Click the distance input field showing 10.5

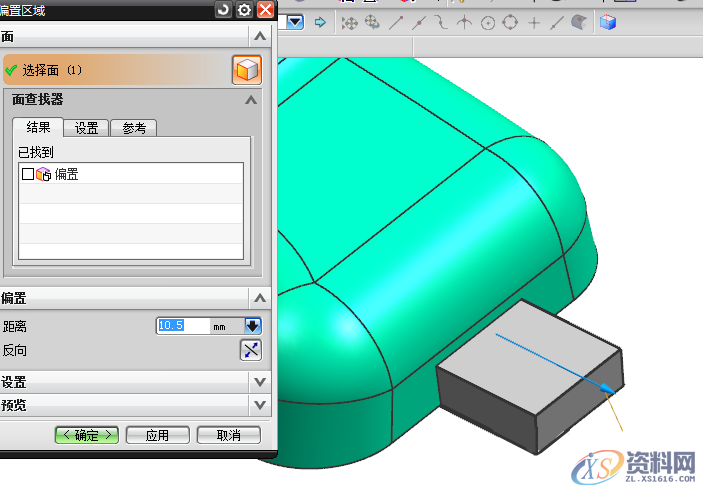tap(183, 326)
